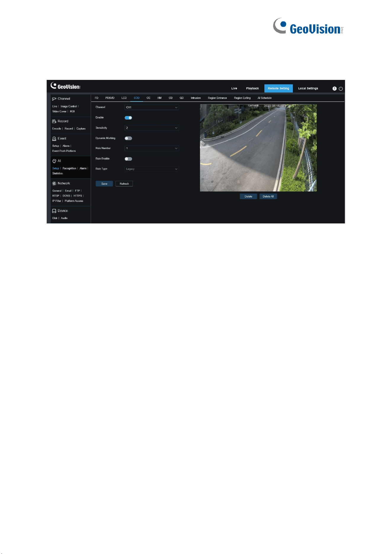Open the Sensitivity dropdown
The width and height of the screenshot is (392, 554).
pos(152,128)
